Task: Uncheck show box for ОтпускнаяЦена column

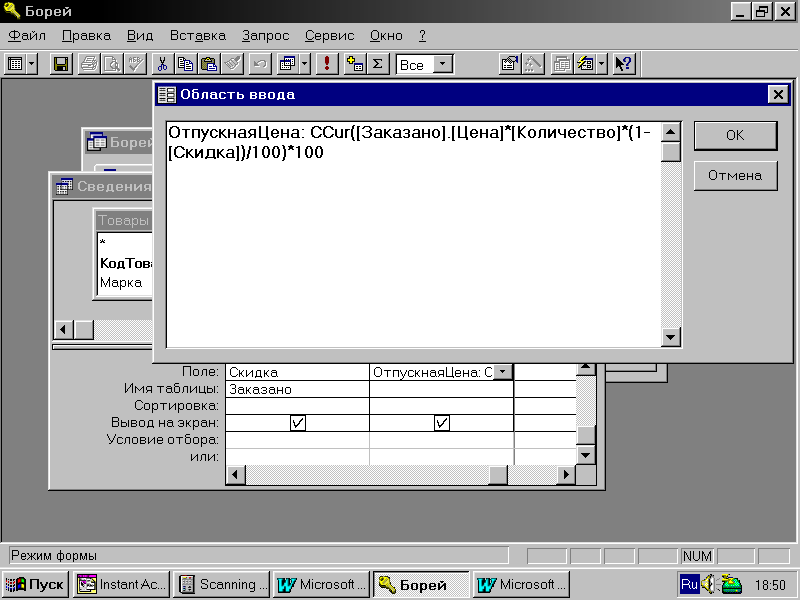Action: click(x=442, y=423)
